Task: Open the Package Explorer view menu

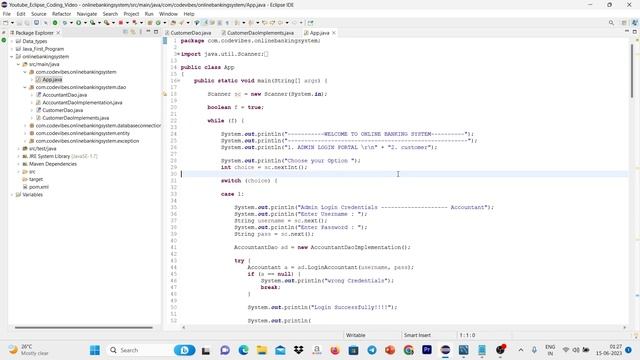Action: click(x=141, y=32)
